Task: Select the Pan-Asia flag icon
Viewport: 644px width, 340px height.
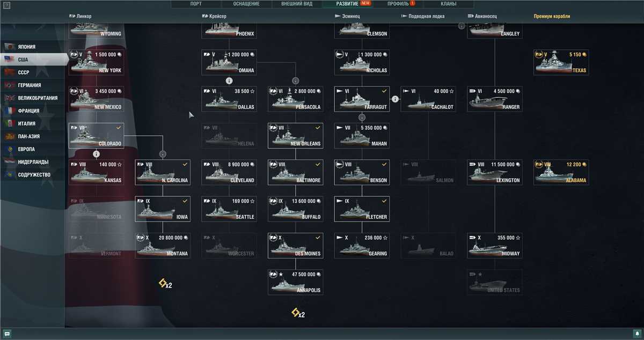Action: pos(9,136)
